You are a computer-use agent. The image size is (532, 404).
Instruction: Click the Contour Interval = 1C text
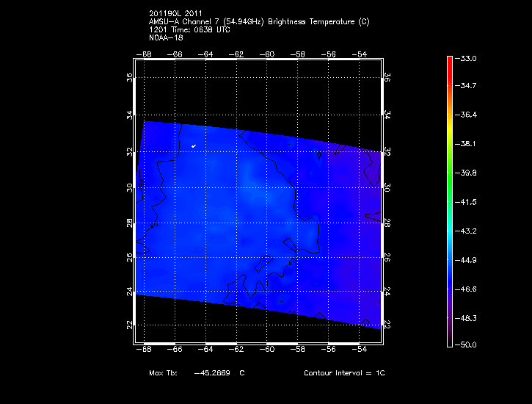344,373
